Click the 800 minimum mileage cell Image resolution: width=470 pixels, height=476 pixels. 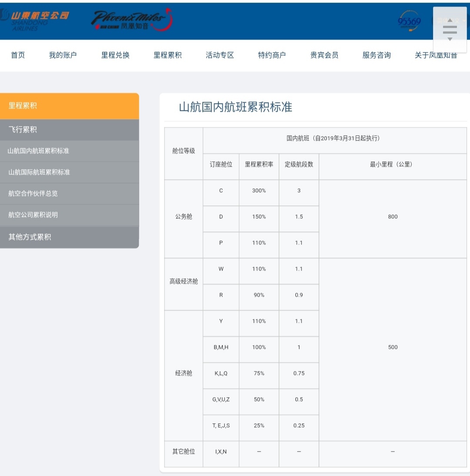[x=393, y=219]
